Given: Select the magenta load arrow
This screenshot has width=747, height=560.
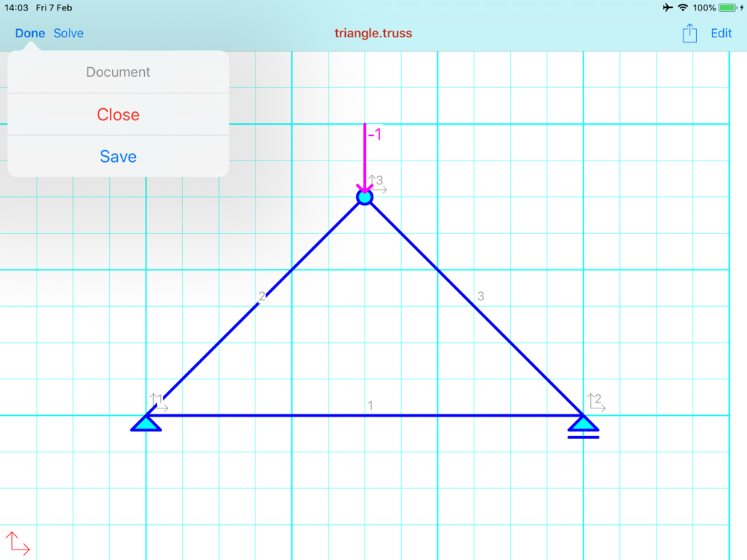Looking at the screenshot, I should [x=365, y=158].
